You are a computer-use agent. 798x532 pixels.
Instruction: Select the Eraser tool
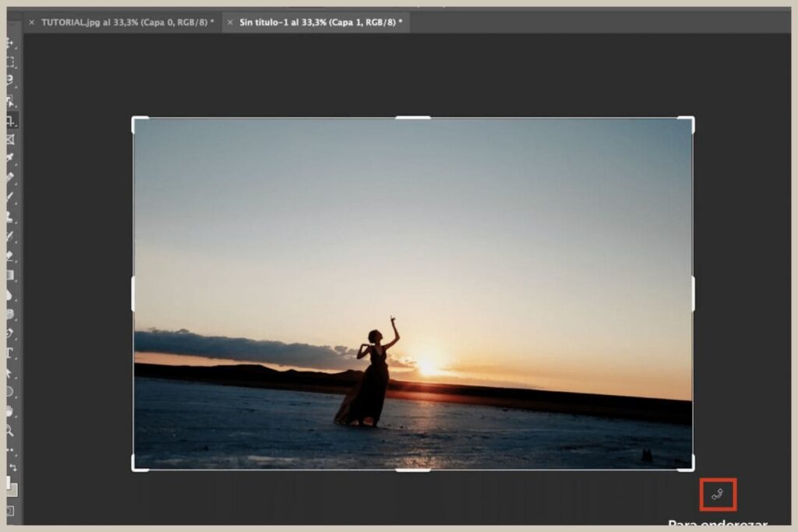point(9,255)
